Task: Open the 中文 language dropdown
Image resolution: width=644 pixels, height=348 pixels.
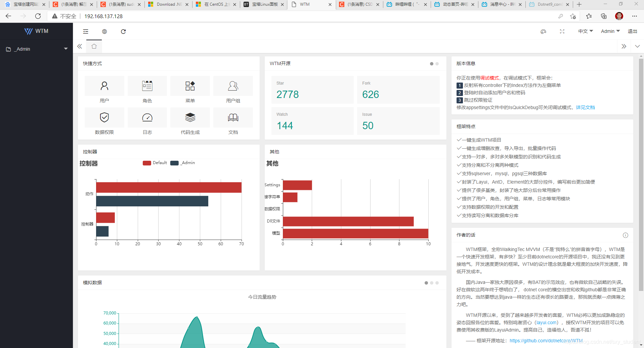Action: (x=585, y=31)
